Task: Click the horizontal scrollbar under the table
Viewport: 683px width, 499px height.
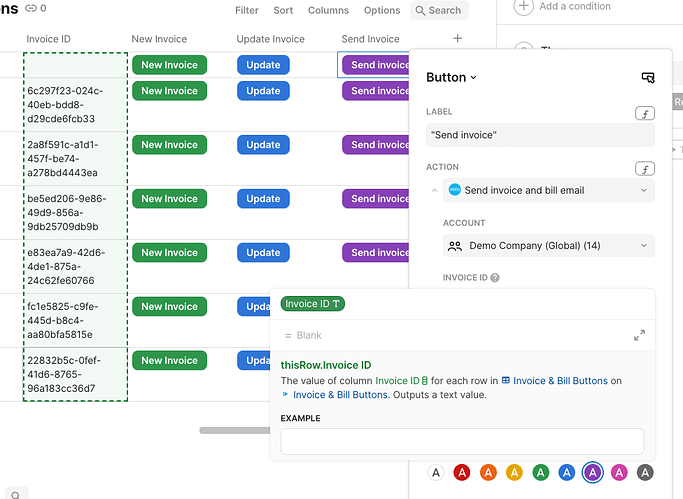Action: pyautogui.click(x=234, y=430)
